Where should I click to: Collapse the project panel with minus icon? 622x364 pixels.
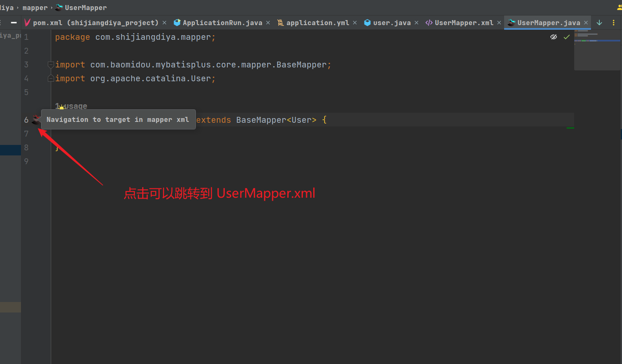point(14,23)
